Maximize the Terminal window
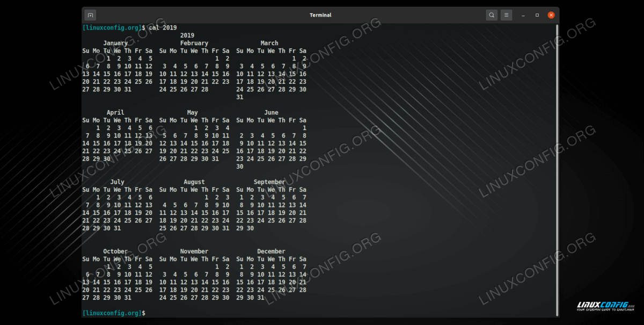 coord(537,15)
